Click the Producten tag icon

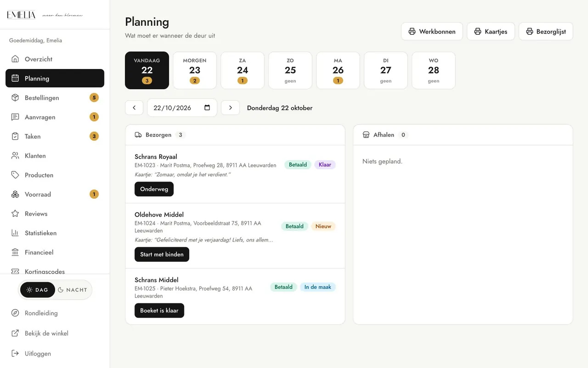pos(15,175)
